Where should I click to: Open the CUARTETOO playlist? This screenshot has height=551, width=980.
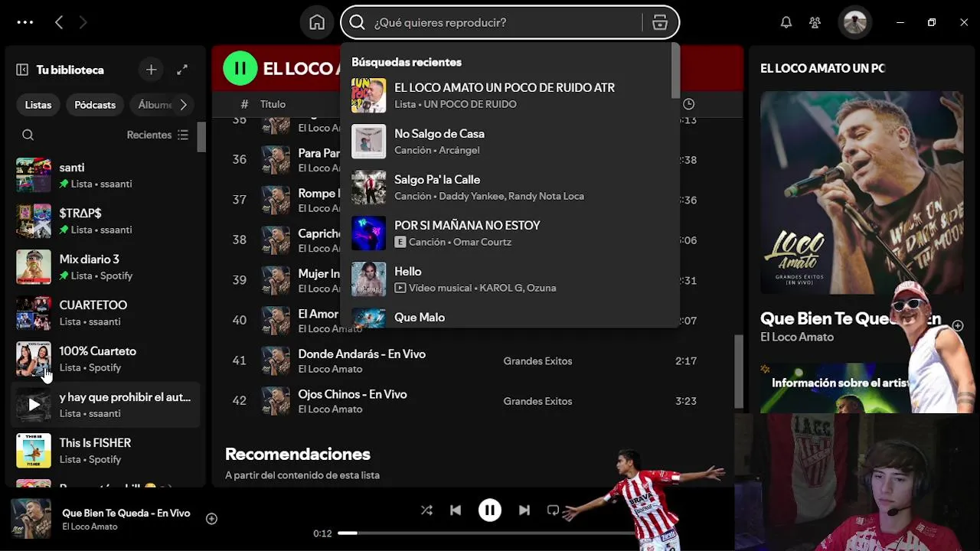tap(106, 313)
